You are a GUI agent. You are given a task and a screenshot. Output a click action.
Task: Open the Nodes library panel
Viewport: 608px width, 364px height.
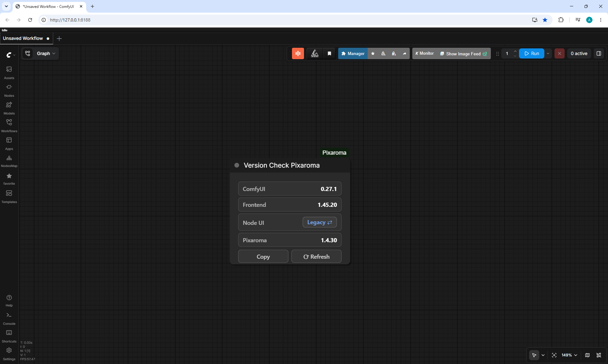tap(9, 90)
